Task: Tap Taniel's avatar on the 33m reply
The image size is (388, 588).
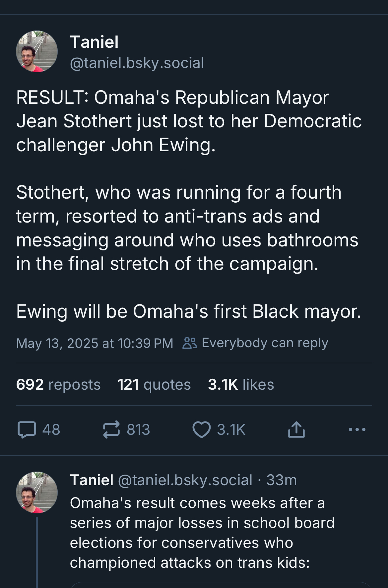Action: pyautogui.click(x=37, y=492)
